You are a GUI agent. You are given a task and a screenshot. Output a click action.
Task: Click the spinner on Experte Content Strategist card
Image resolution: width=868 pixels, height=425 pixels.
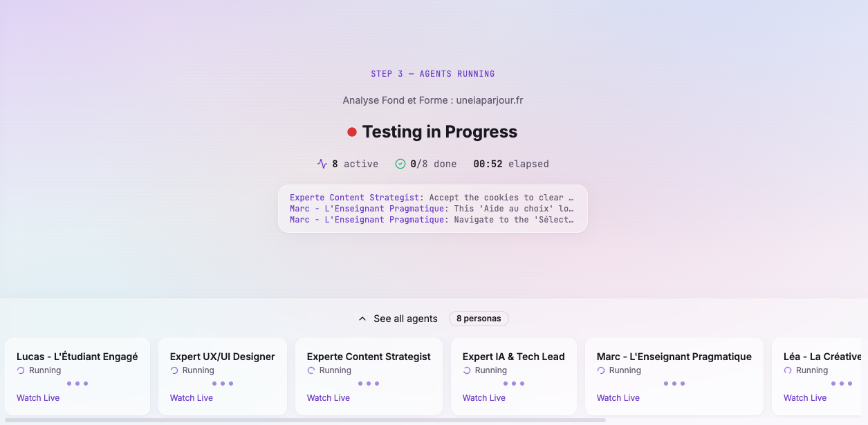click(x=311, y=370)
